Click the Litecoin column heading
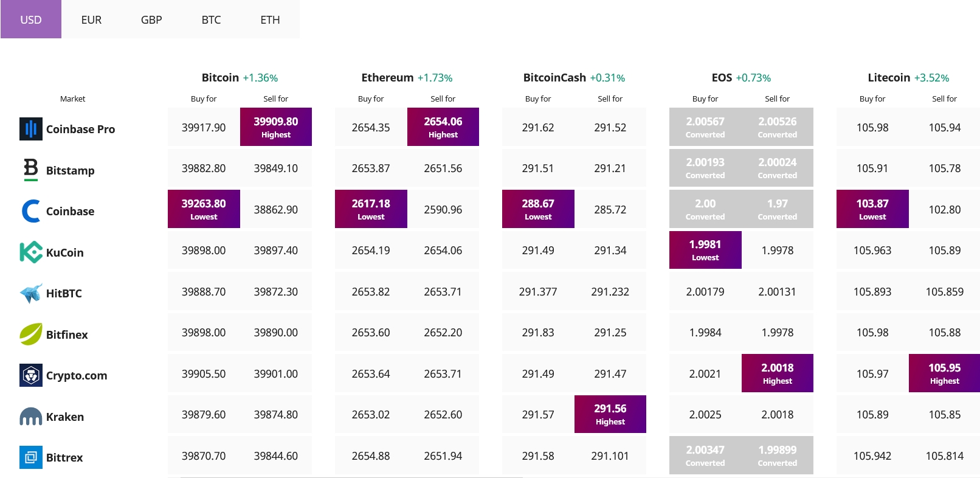The image size is (980, 478). coord(889,77)
